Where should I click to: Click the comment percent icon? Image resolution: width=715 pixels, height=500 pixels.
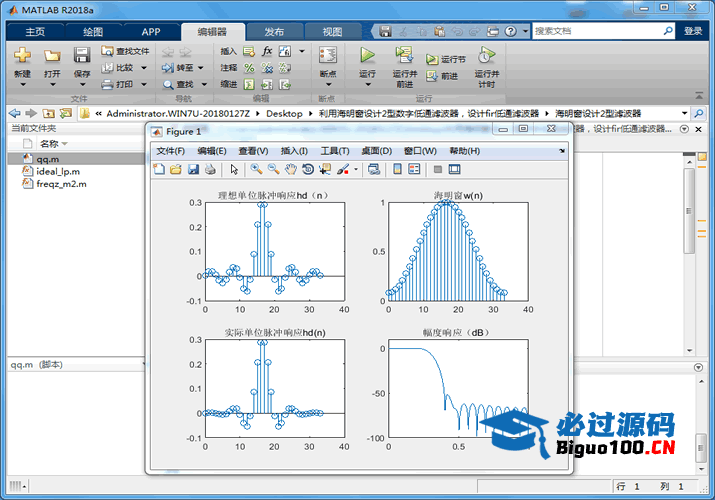(x=249, y=68)
